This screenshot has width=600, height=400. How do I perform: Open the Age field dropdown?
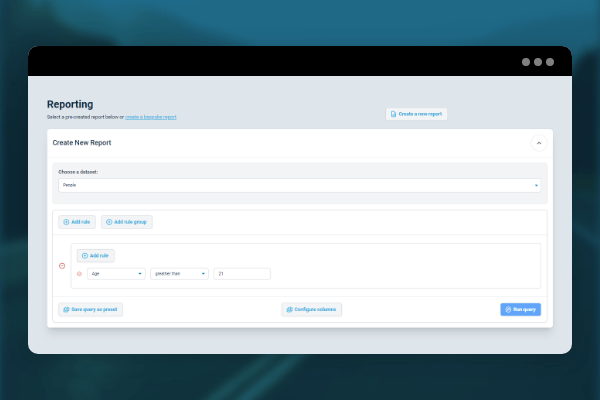(117, 273)
